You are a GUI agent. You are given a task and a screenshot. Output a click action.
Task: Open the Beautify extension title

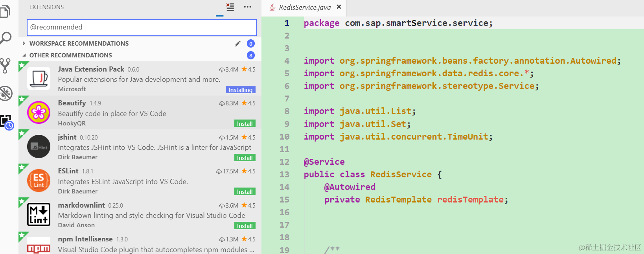pyautogui.click(x=72, y=103)
